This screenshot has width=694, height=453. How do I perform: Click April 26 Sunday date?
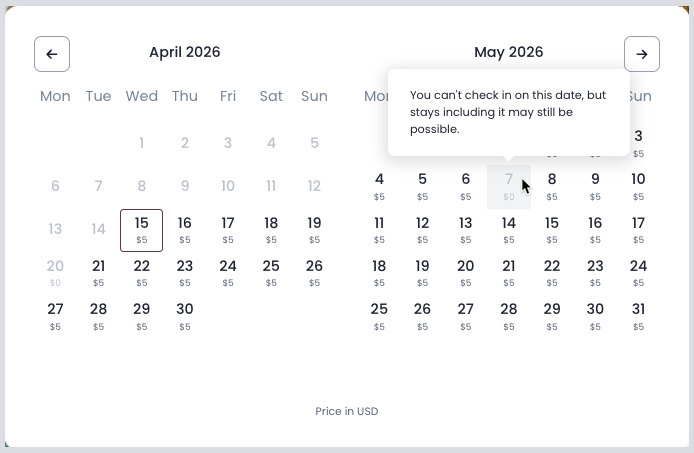tap(314, 272)
